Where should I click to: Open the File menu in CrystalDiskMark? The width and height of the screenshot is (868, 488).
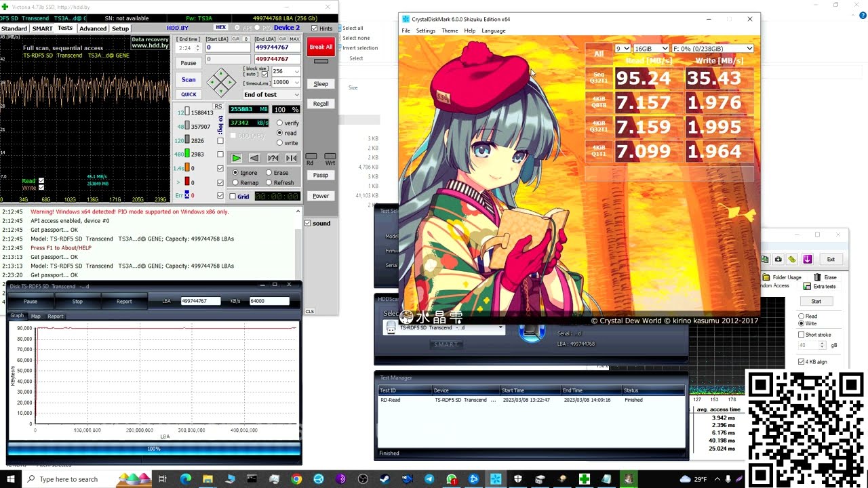pyautogui.click(x=406, y=30)
